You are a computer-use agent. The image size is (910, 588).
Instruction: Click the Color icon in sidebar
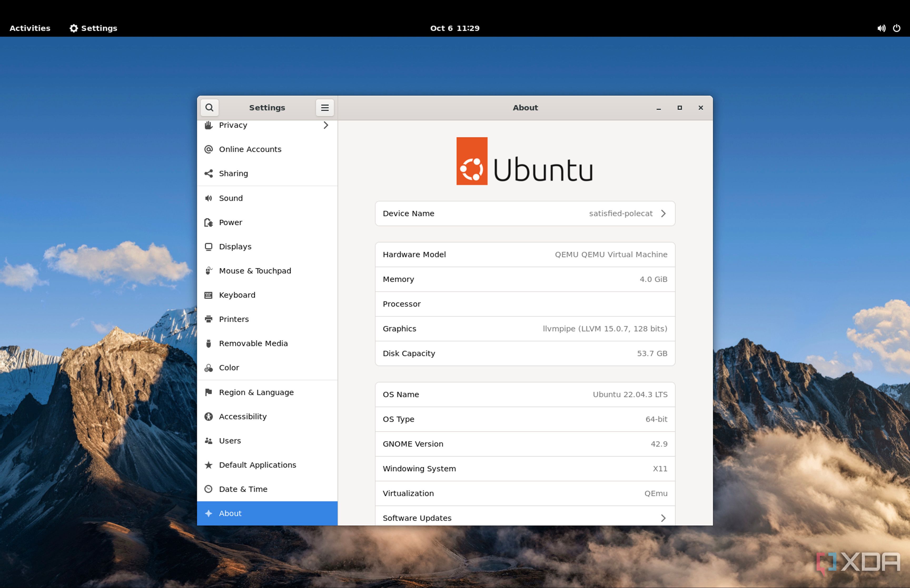[209, 368]
